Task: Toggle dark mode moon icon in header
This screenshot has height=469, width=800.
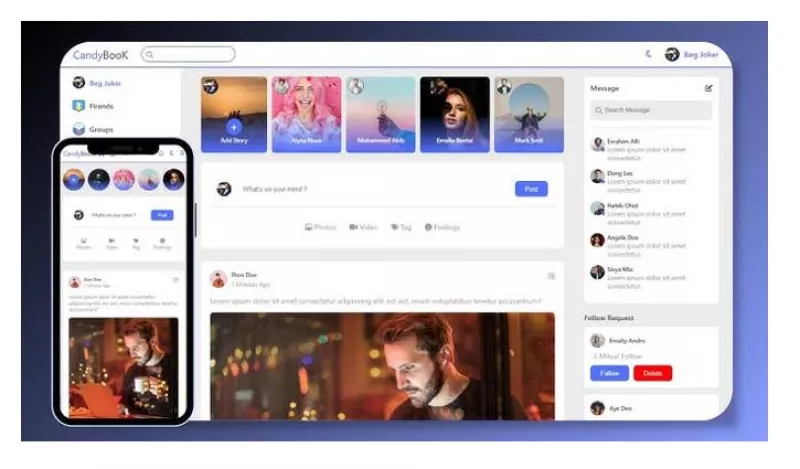Action: click(648, 54)
